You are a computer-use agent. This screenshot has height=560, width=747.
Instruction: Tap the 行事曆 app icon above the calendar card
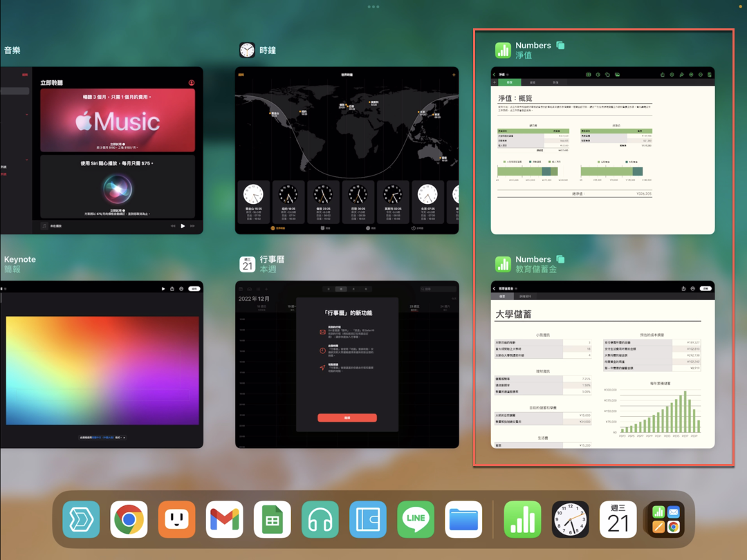[247, 264]
